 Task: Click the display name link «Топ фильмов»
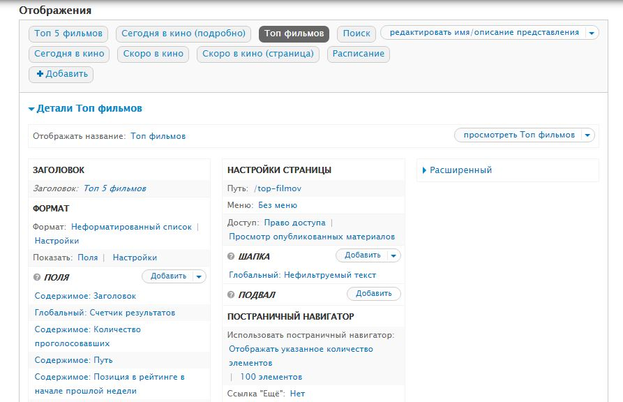coord(158,136)
